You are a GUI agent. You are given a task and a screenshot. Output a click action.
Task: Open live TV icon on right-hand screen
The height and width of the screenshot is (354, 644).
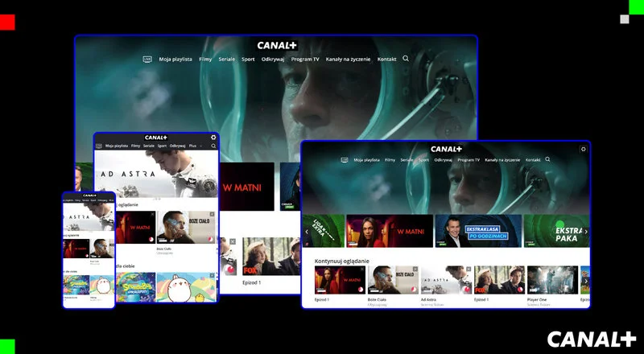[345, 160]
